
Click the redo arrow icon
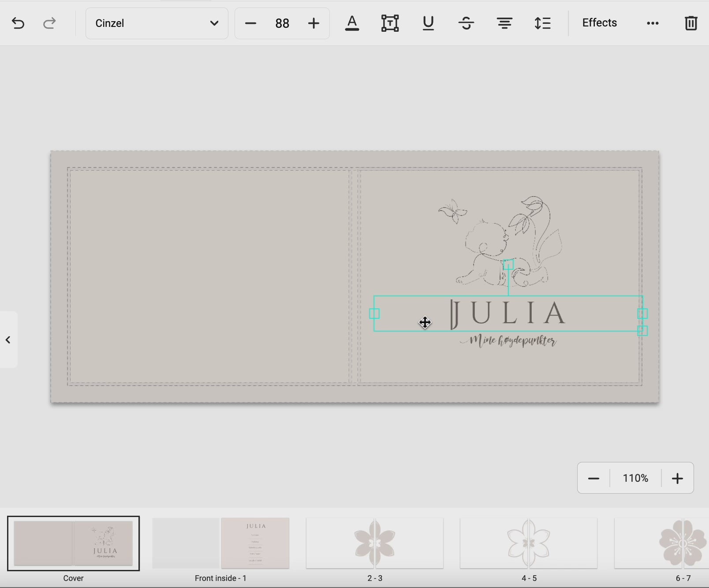click(x=49, y=23)
